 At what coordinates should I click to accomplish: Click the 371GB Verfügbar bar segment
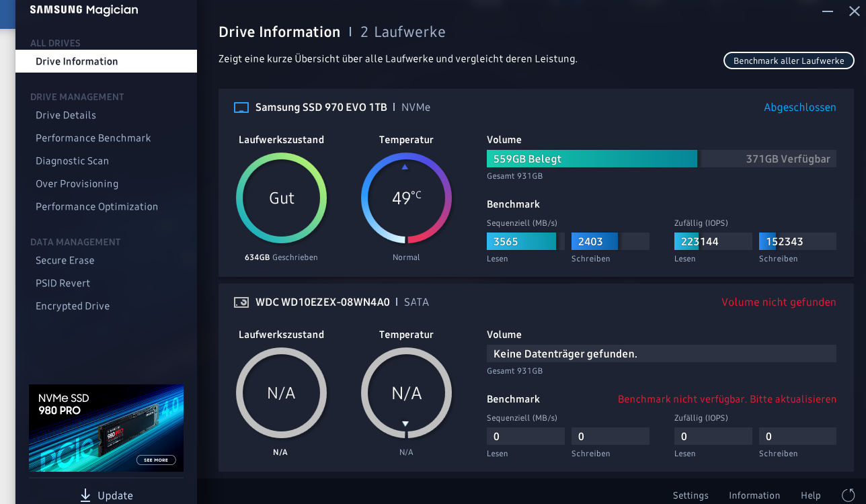pos(769,159)
